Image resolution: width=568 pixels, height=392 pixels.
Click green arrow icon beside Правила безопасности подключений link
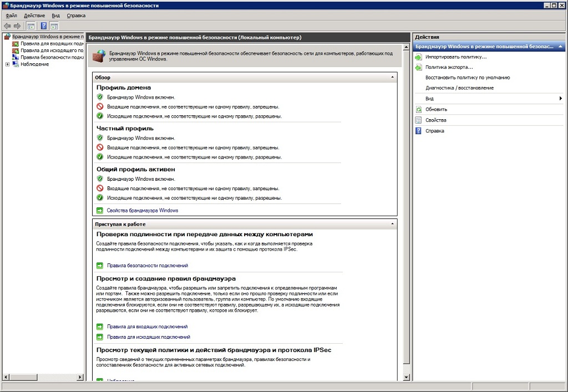(100, 266)
